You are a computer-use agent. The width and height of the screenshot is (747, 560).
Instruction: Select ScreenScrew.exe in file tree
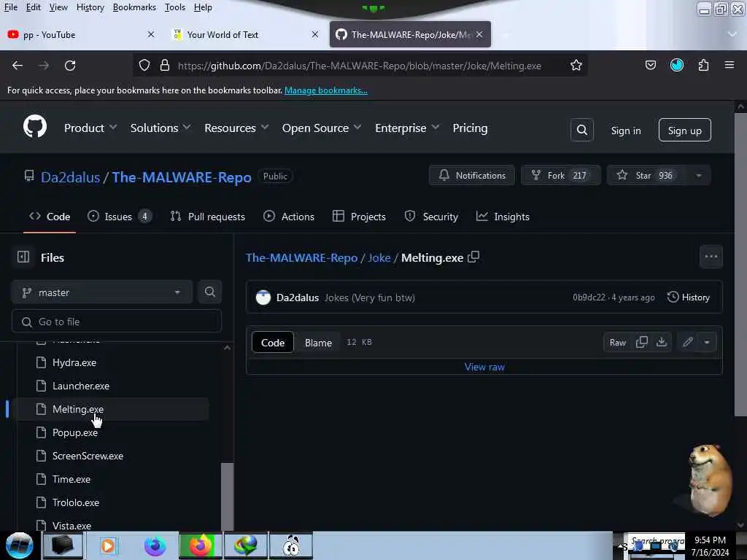point(88,456)
